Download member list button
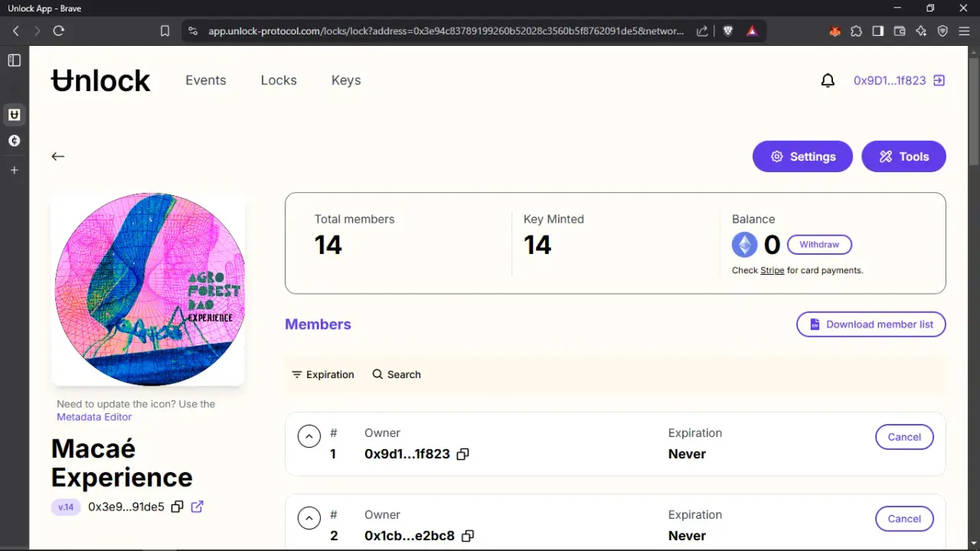 871,324
